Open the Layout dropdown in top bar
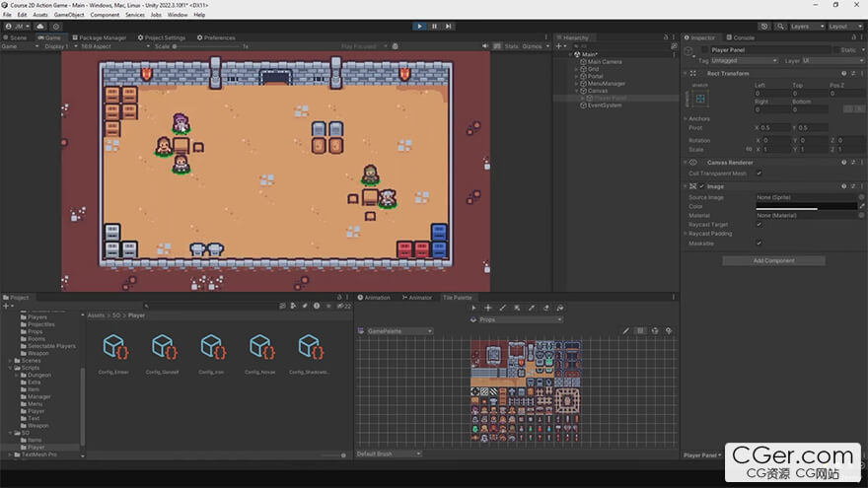The image size is (868, 488). pos(845,26)
